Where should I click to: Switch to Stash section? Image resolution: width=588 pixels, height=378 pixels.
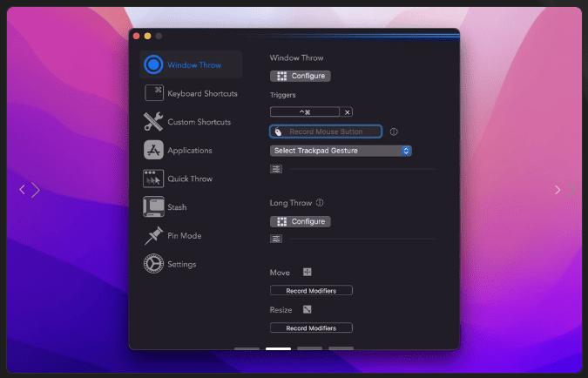[x=177, y=207]
